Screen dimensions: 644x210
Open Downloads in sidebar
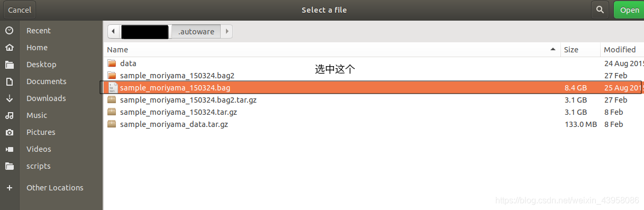tap(46, 98)
